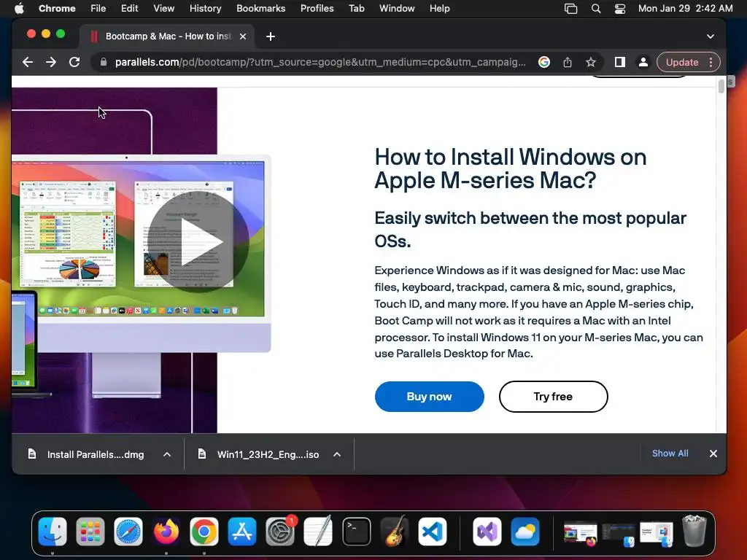This screenshot has height=560, width=747.
Task: Open Trash from the Dock
Action: tap(694, 531)
